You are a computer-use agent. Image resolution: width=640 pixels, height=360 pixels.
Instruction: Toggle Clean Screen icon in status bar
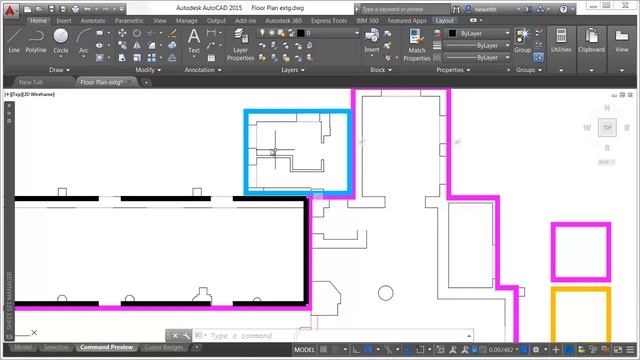click(x=618, y=350)
